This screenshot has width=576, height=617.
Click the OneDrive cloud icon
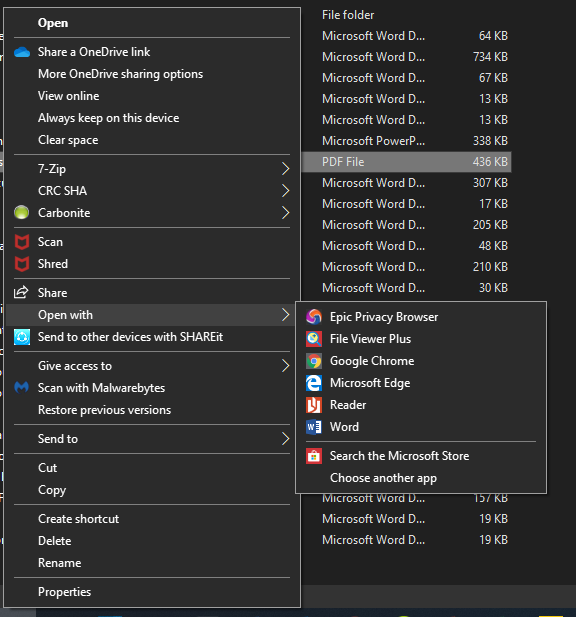(22, 52)
